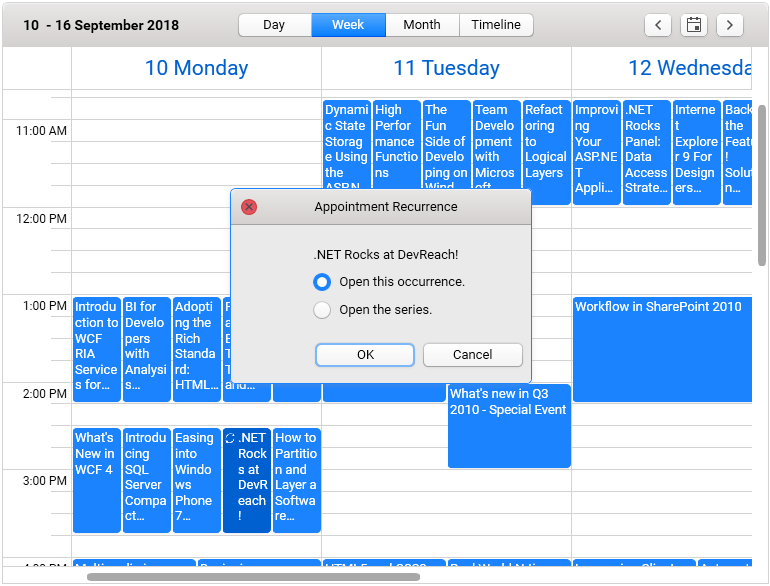Select 'Team Development with Microsoft' appointment
Image resolution: width=770 pixels, height=586 pixels.
[497, 144]
